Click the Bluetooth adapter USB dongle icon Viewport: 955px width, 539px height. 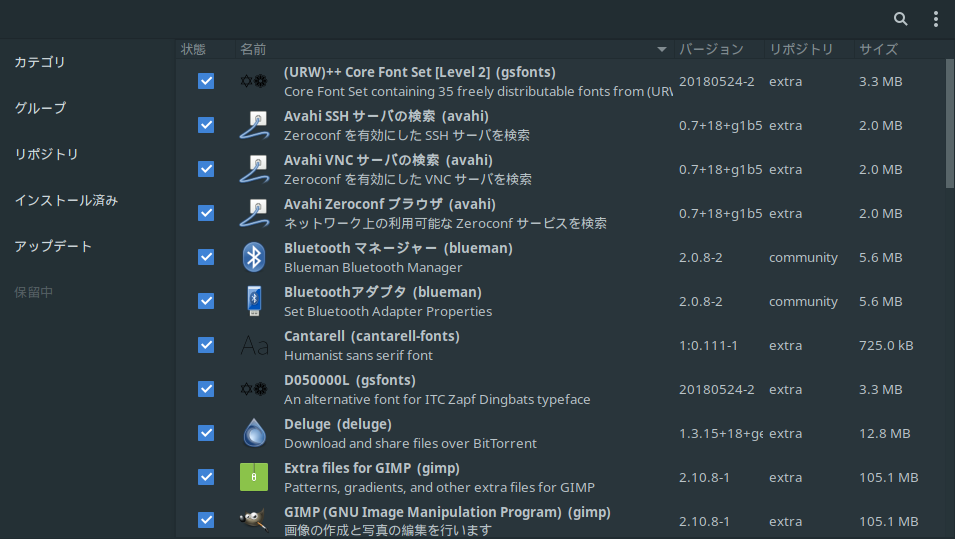254,301
